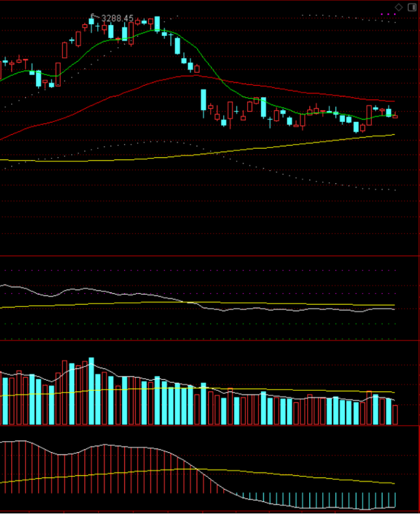Click the diamond icon above the chart

point(398,7)
